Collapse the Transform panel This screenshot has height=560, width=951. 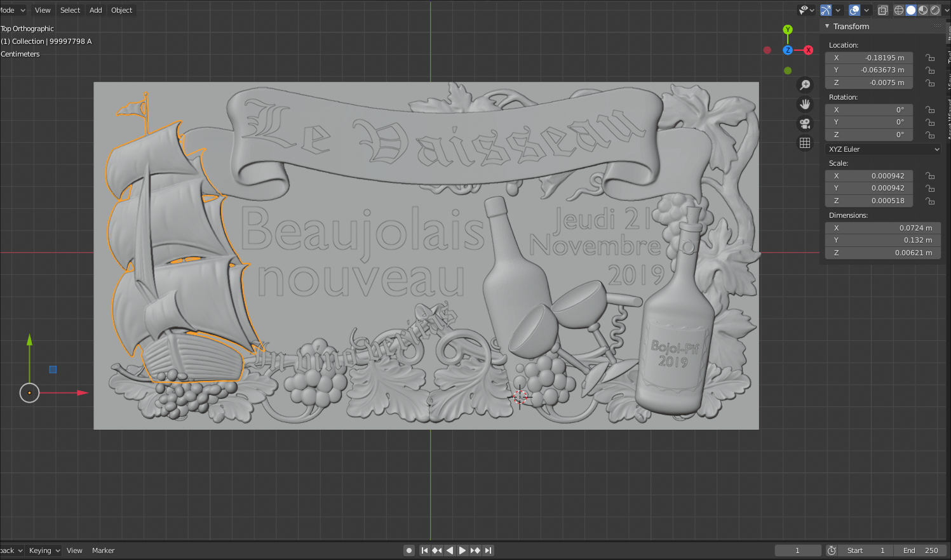pyautogui.click(x=827, y=27)
